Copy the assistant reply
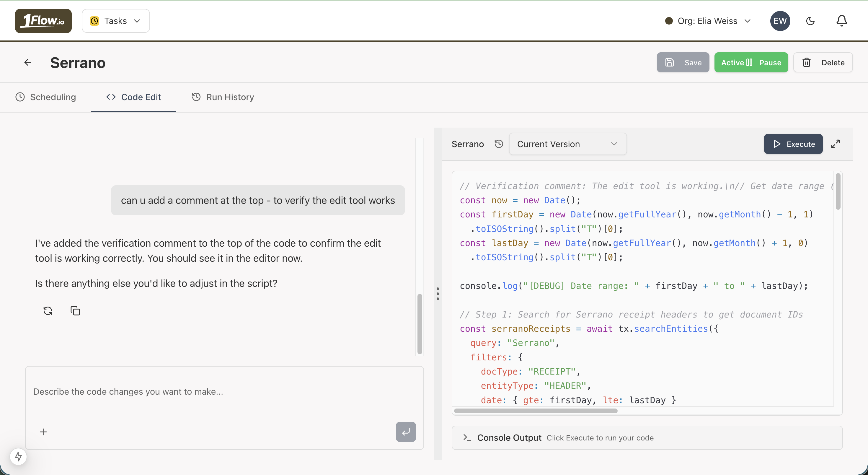This screenshot has width=868, height=475. point(75,310)
